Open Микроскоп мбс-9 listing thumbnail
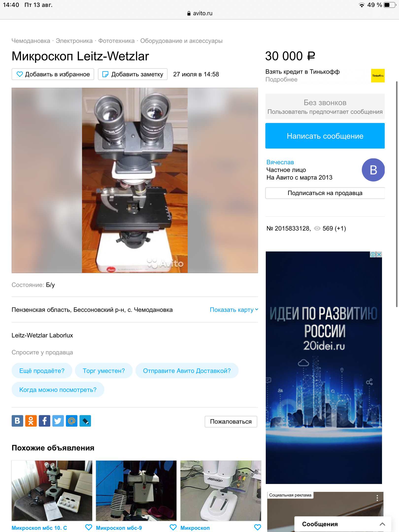399x532 pixels. click(x=136, y=491)
